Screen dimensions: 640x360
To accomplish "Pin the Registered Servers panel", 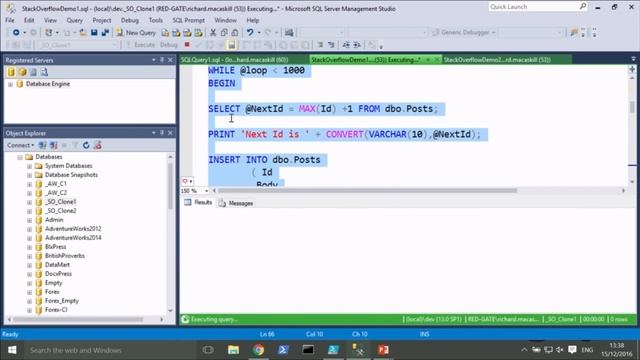I will coord(162,60).
